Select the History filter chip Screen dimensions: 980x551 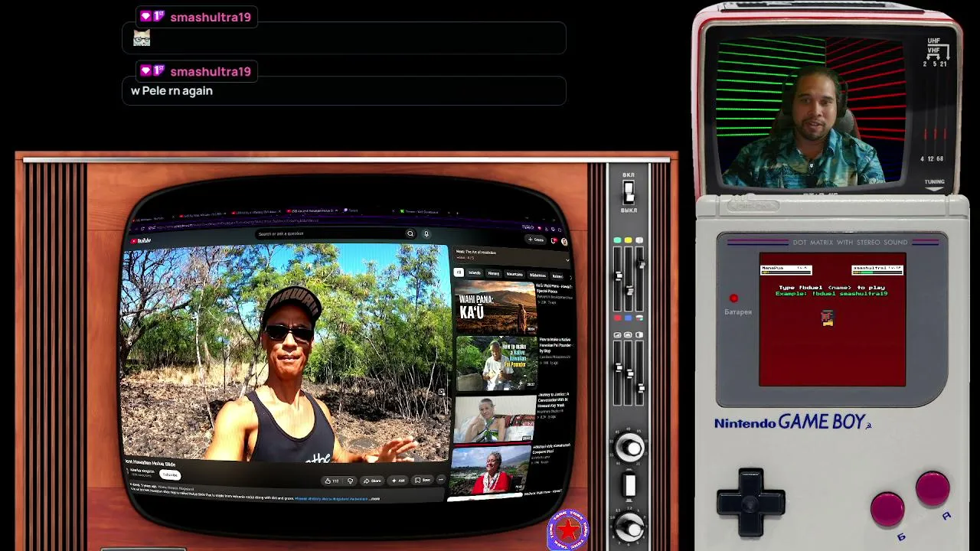(x=494, y=274)
